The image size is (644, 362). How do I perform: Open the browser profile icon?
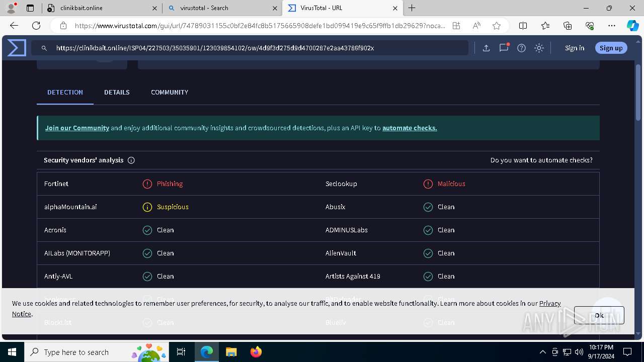(11, 8)
